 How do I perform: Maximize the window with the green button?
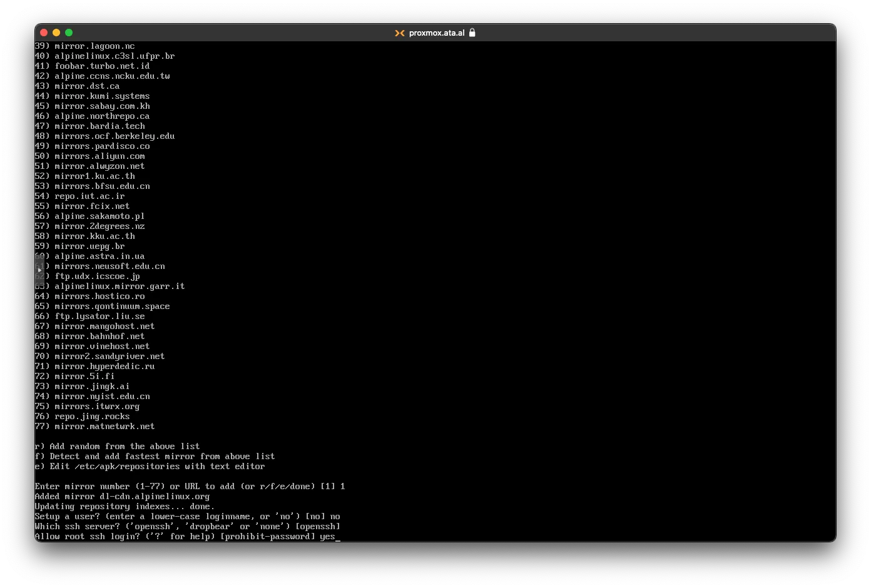pyautogui.click(x=69, y=33)
